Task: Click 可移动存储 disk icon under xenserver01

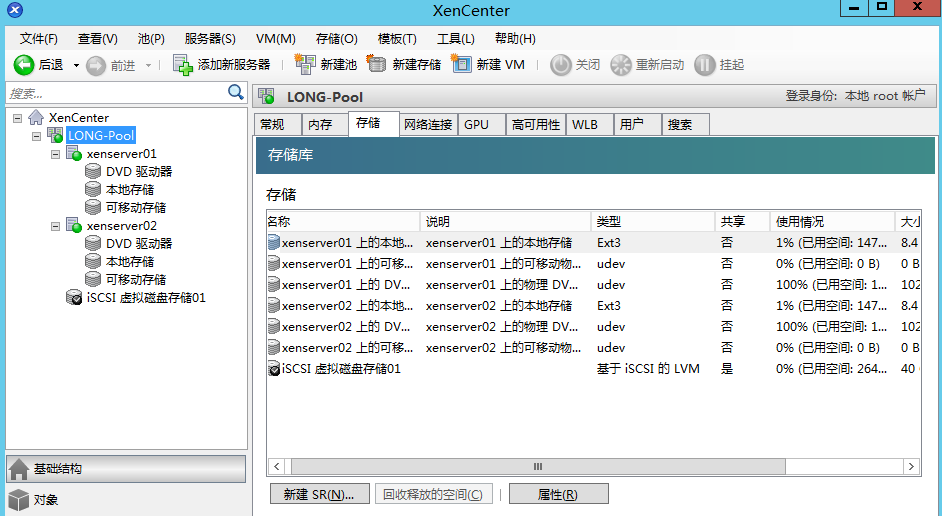Action: click(x=93, y=207)
